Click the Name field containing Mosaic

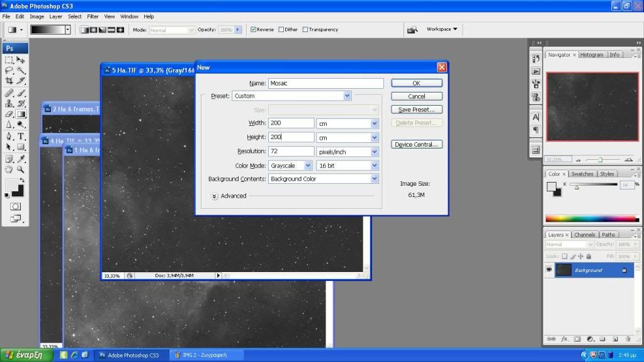click(x=325, y=83)
